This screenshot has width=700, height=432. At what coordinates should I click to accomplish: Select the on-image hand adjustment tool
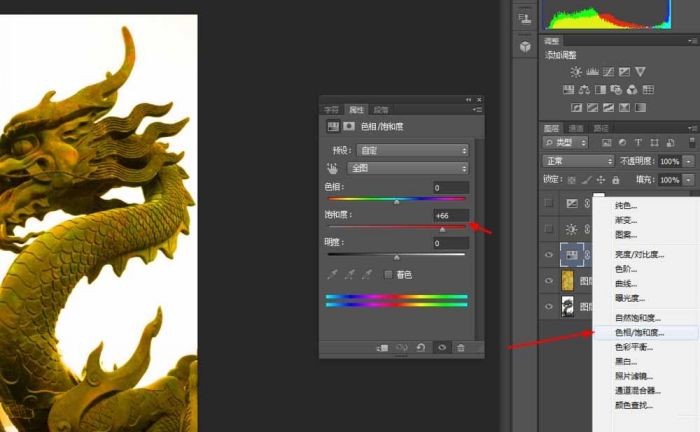coord(333,169)
